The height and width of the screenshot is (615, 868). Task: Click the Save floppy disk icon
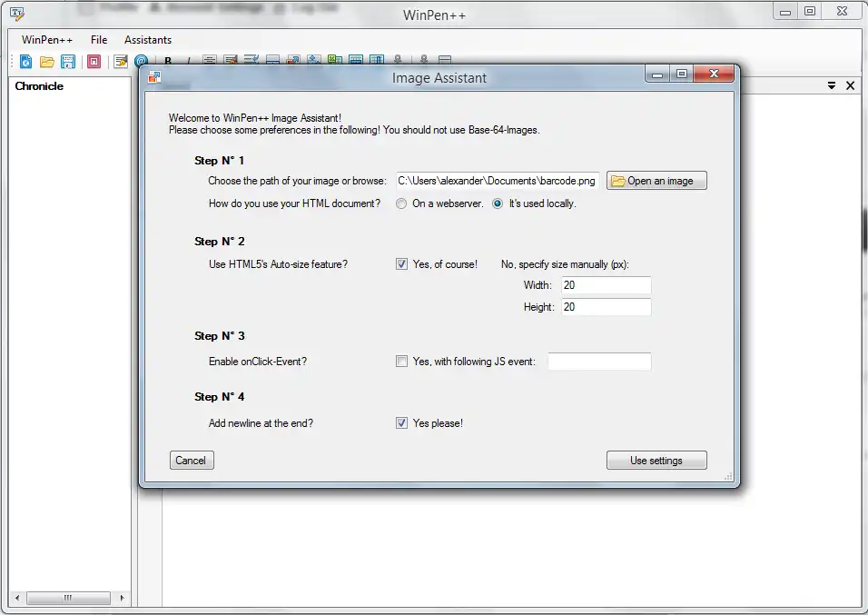[68, 62]
